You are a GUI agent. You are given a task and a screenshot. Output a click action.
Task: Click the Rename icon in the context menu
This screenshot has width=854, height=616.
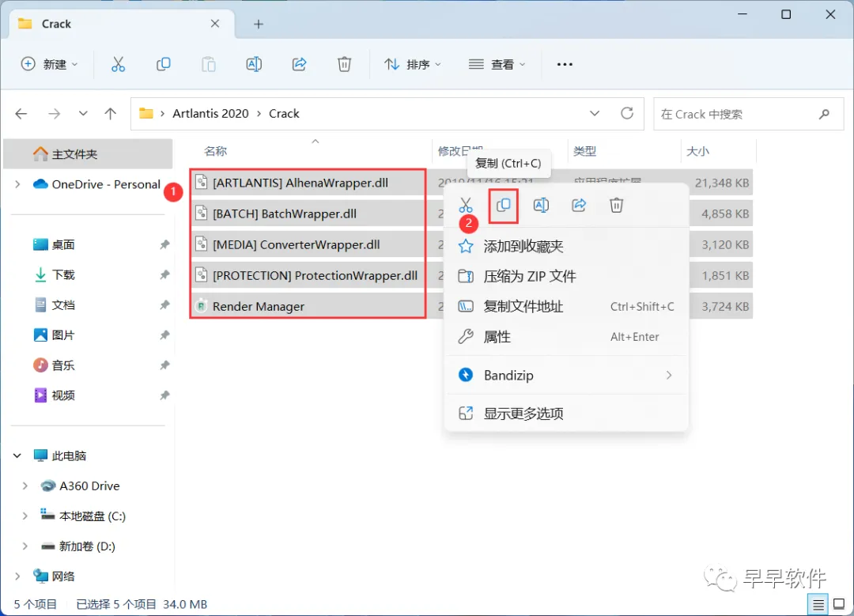tap(541, 206)
